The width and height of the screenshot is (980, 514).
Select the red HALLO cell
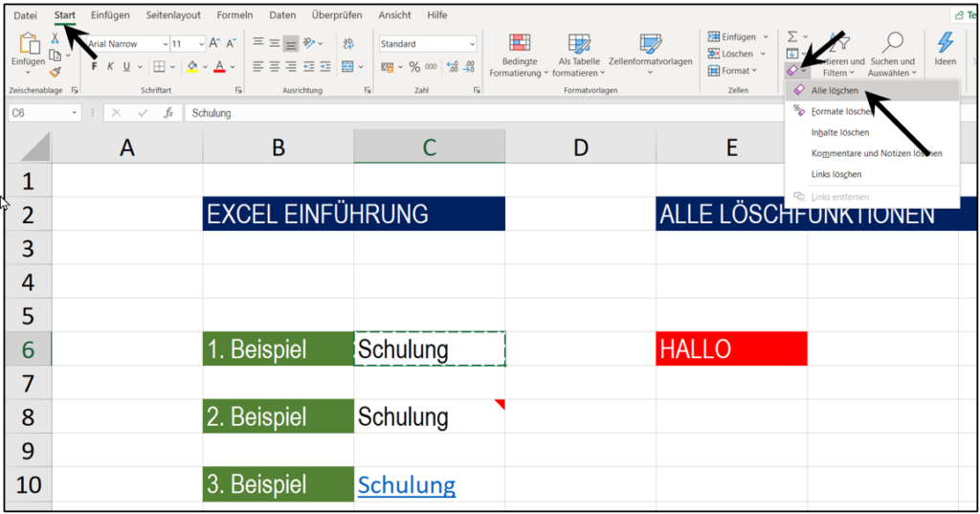pos(731,349)
